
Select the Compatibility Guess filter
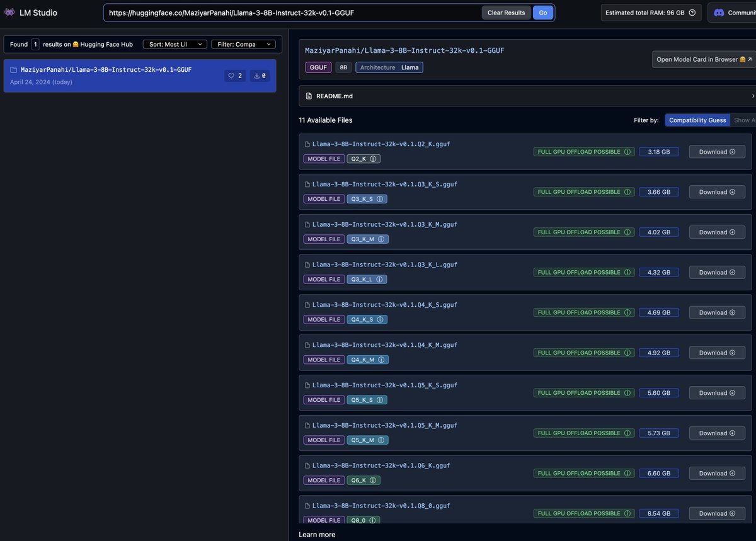coord(697,120)
